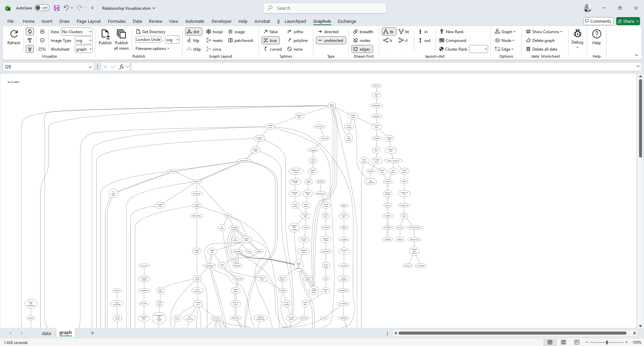This screenshot has width=644, height=346.
Task: Select the twopi layout engine
Action: pos(214,32)
